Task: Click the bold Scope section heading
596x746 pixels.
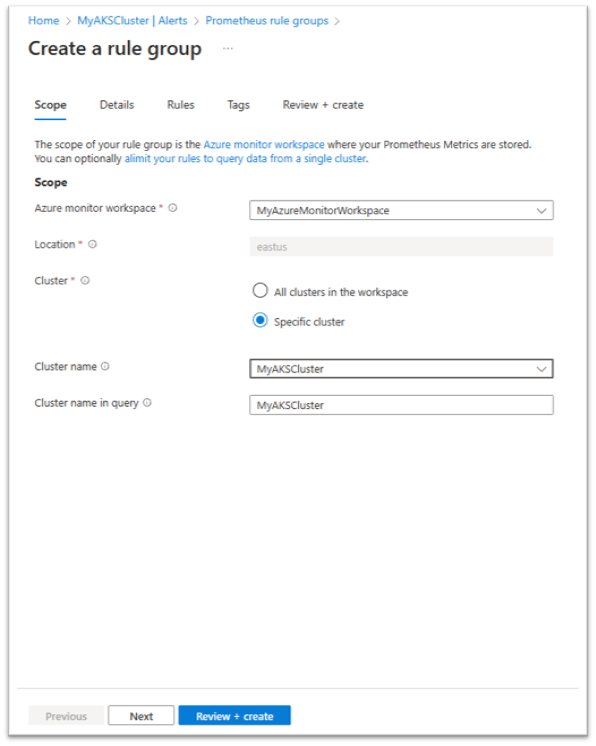Action: (51, 182)
